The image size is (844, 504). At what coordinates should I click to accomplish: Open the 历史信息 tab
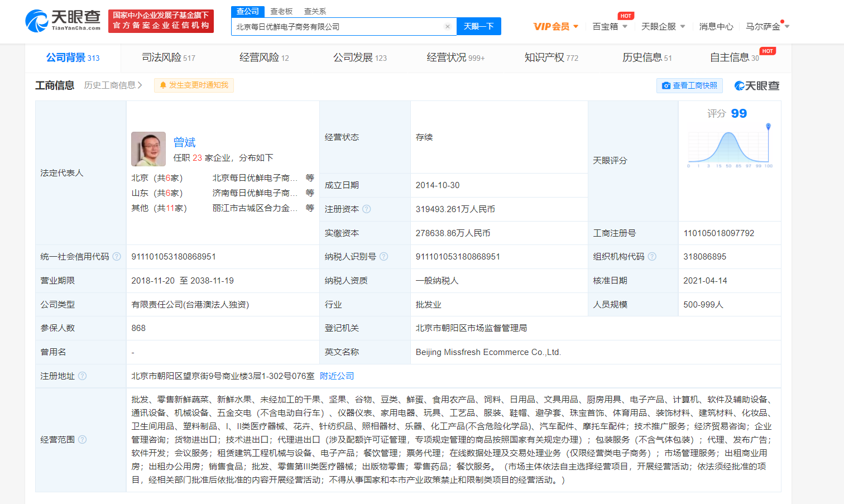tap(647, 57)
